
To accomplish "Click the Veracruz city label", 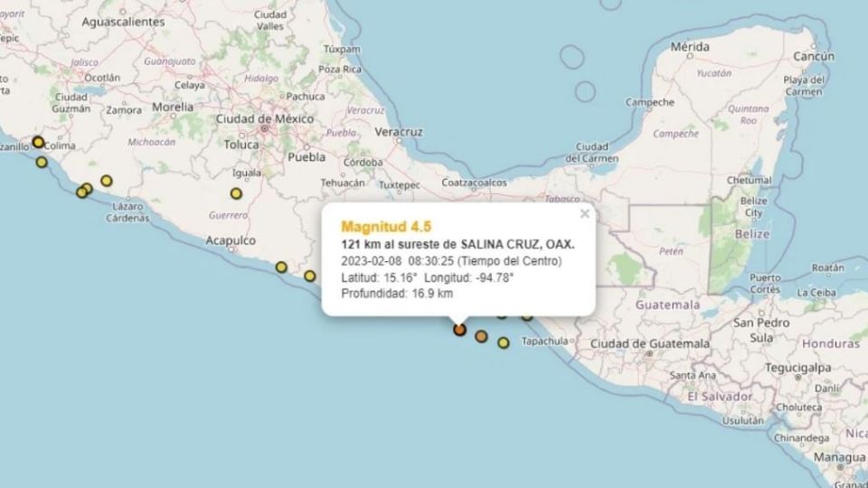I will coord(398,132).
